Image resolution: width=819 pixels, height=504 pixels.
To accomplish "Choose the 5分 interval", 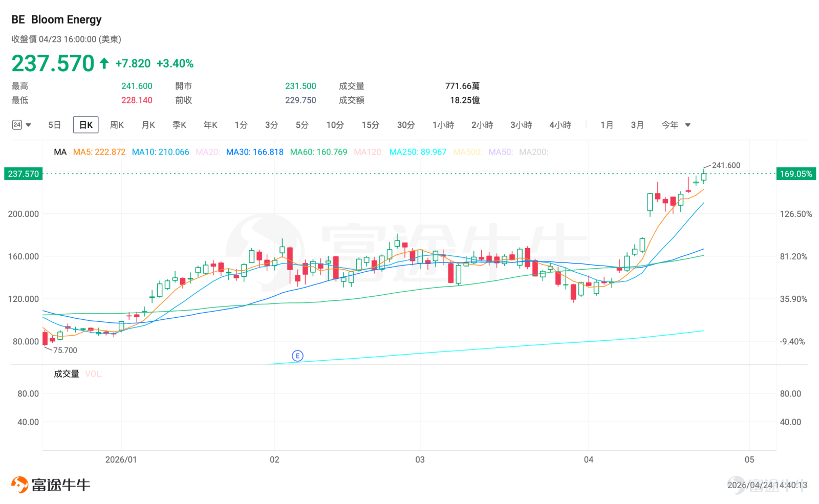I will 302,125.
